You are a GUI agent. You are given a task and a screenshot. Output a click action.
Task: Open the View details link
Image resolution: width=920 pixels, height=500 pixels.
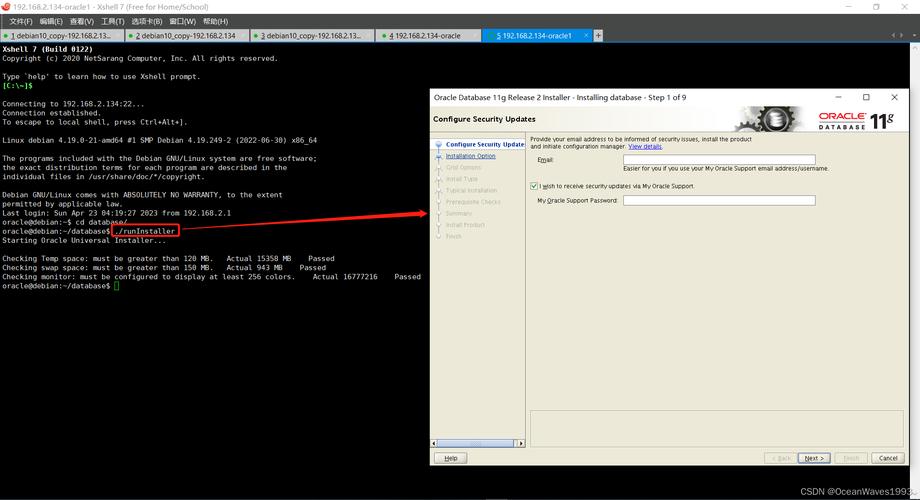click(645, 146)
